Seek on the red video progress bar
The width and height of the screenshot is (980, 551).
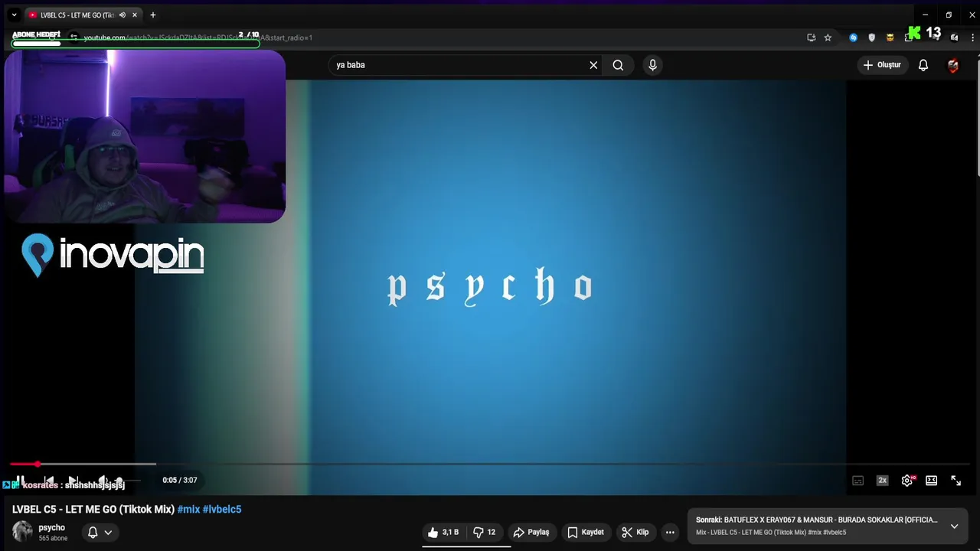click(x=490, y=464)
